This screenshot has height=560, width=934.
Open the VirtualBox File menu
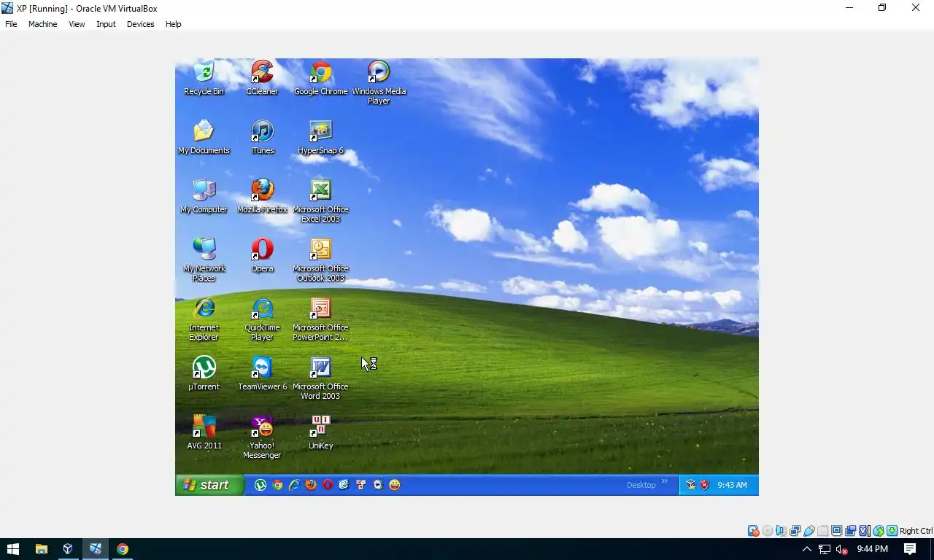click(x=11, y=24)
